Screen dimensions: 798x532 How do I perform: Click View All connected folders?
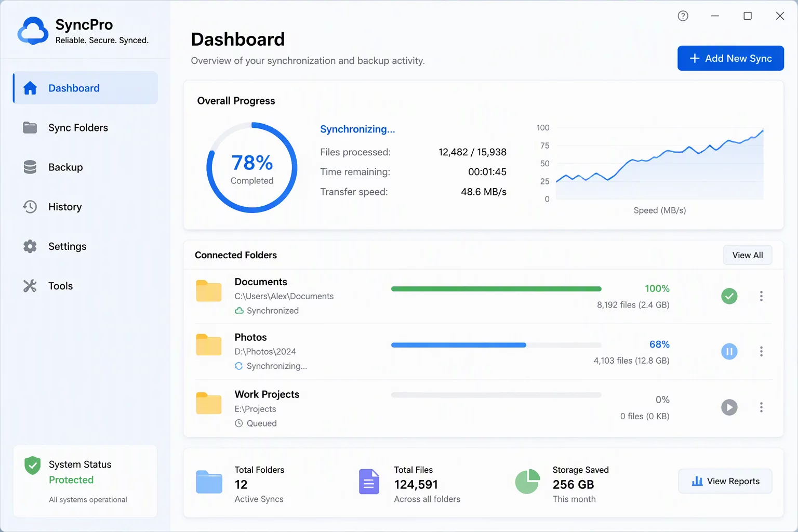coord(748,255)
